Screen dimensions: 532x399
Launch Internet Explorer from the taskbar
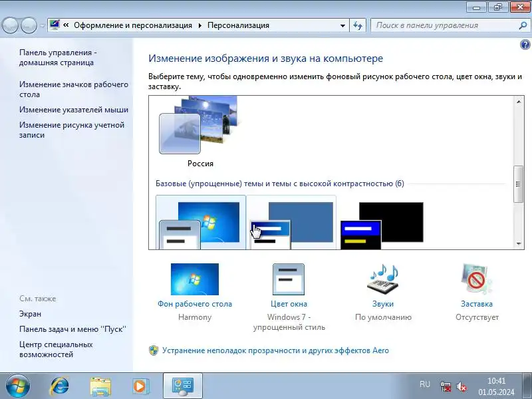pyautogui.click(x=59, y=386)
